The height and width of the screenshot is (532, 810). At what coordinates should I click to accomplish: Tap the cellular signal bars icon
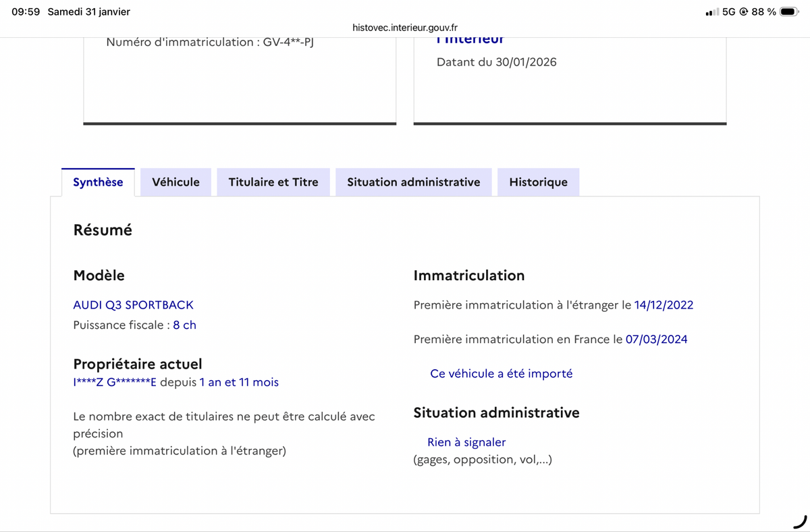pos(711,12)
